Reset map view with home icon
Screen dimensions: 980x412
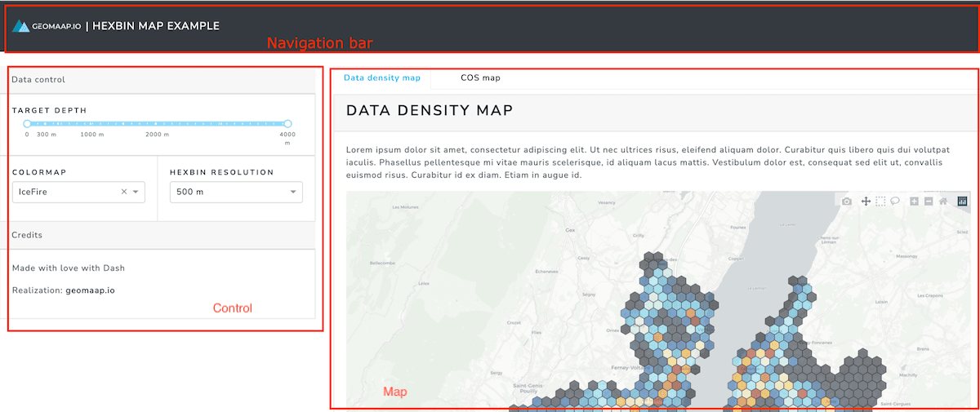943,202
